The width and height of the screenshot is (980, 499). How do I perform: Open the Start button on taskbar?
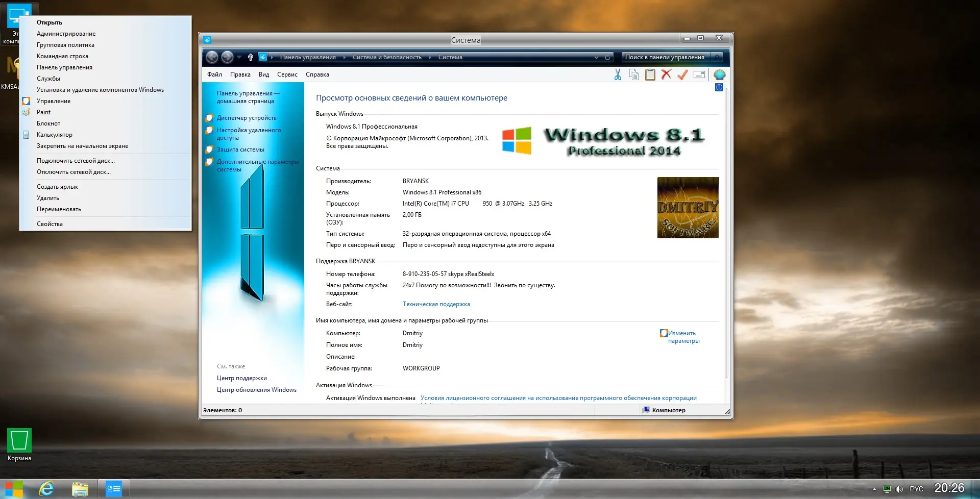click(x=14, y=489)
